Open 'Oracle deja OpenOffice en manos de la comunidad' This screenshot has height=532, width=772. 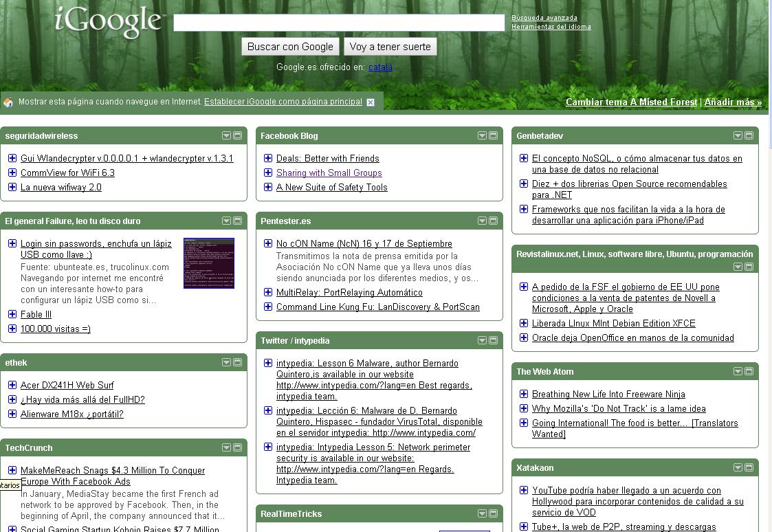click(632, 337)
